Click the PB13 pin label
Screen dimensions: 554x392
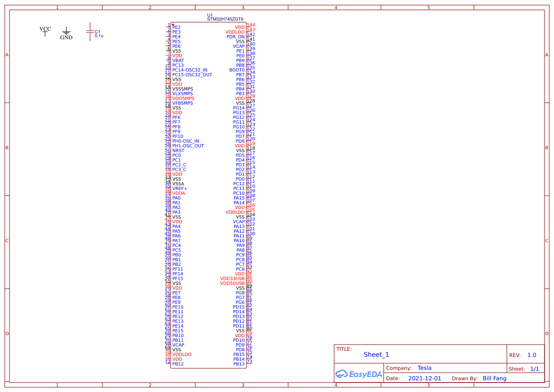pos(239,364)
